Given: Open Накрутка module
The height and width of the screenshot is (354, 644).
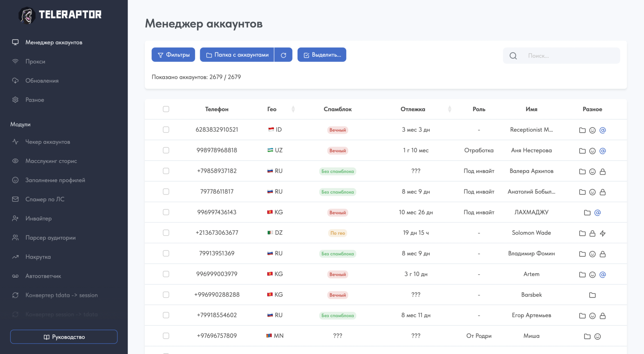Looking at the screenshot, I should click(x=38, y=257).
